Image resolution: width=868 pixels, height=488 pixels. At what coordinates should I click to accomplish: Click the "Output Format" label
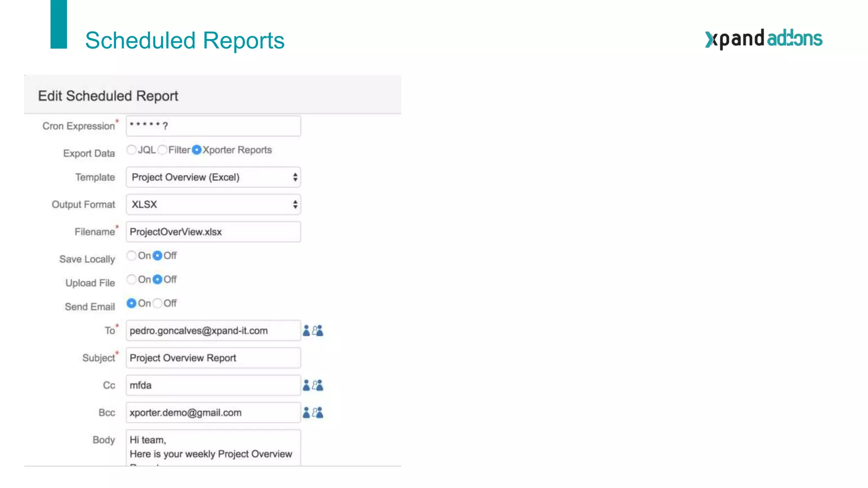point(83,205)
